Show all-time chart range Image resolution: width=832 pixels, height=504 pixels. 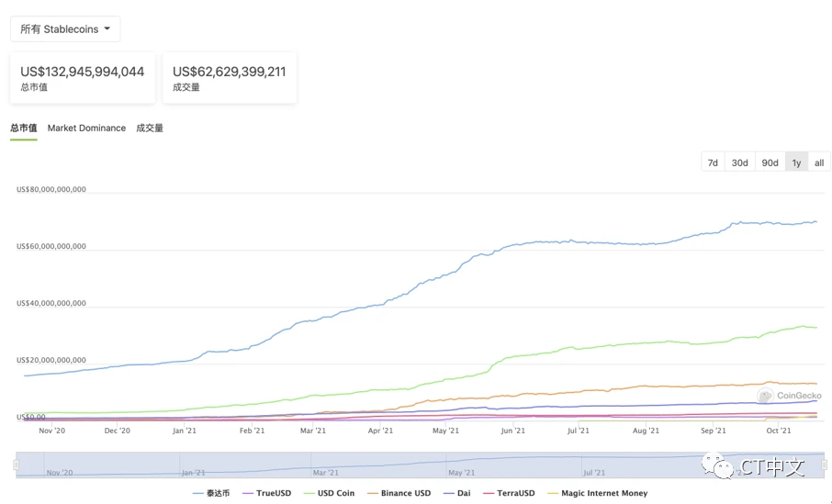click(819, 162)
